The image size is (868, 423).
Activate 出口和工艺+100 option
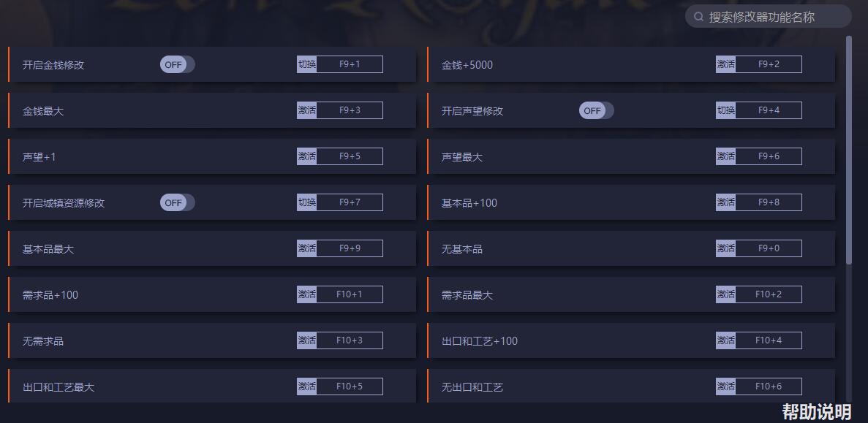coord(726,340)
